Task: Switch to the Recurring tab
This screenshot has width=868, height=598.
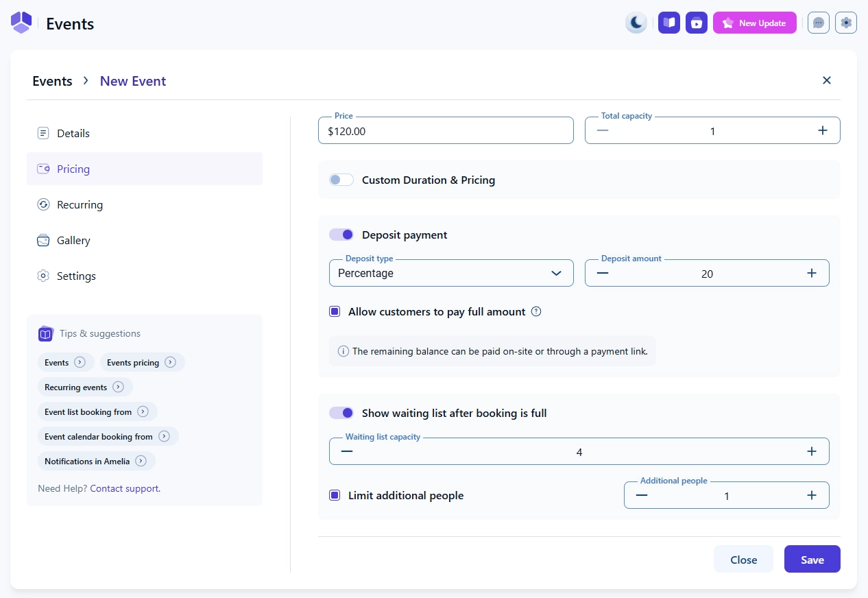Action: pos(80,204)
